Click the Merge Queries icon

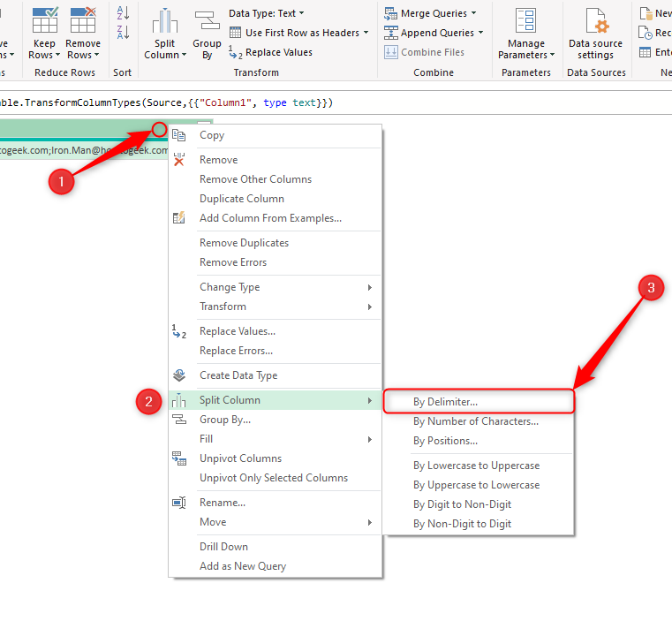coord(390,13)
